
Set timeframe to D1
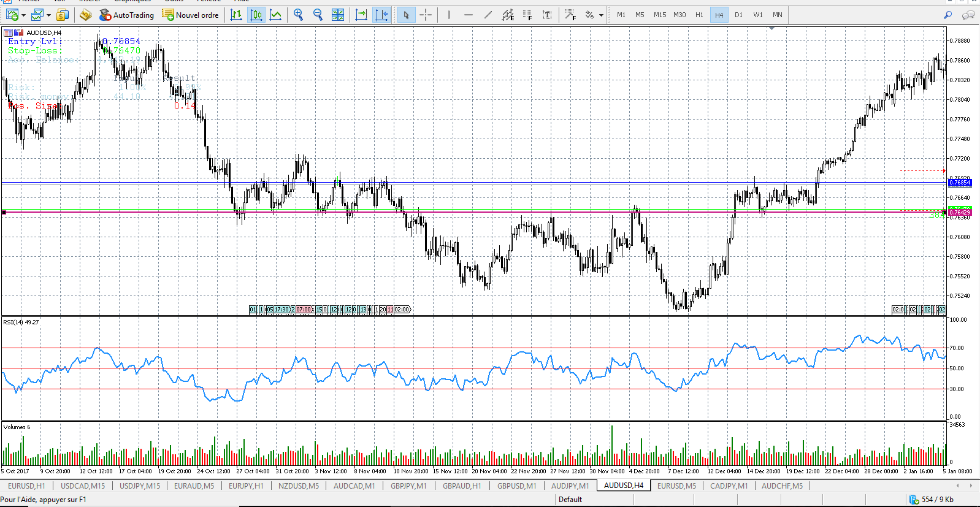click(738, 15)
